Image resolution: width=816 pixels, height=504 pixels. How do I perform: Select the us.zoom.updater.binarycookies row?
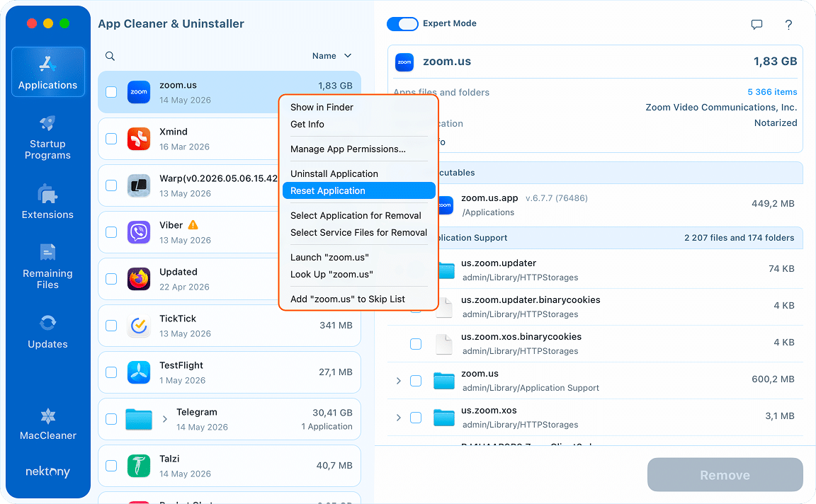pos(595,307)
